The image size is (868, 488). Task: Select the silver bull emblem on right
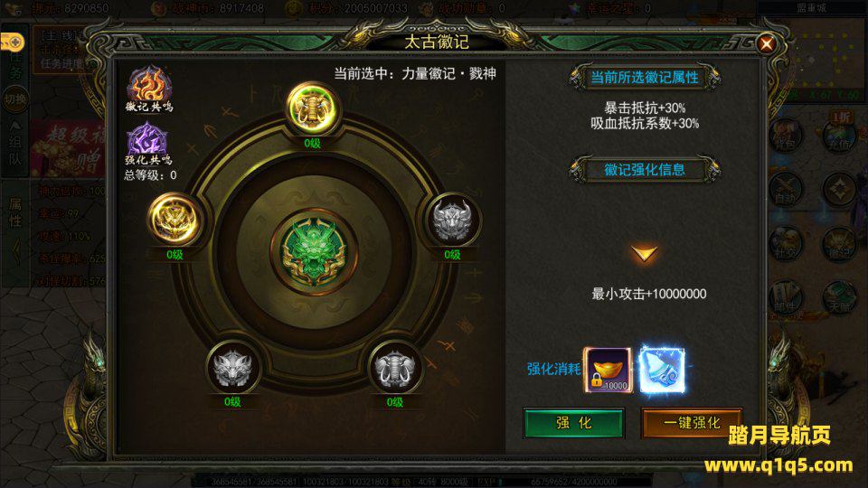click(452, 221)
